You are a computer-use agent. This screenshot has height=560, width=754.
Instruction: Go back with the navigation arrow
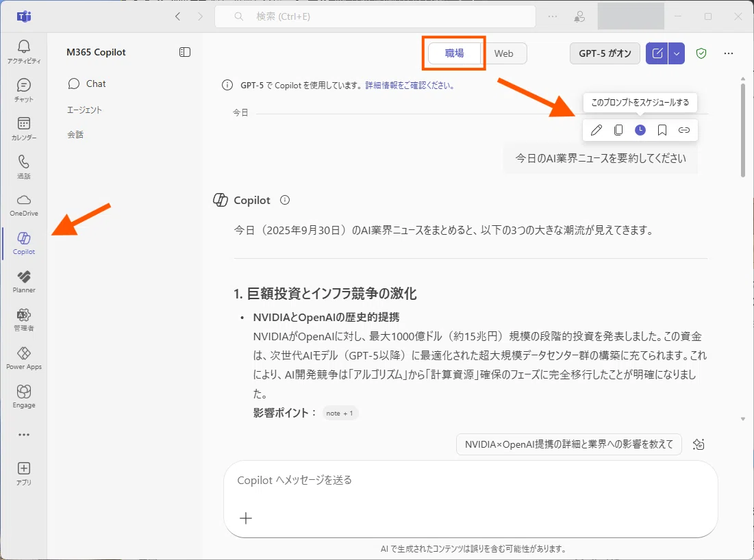point(177,16)
